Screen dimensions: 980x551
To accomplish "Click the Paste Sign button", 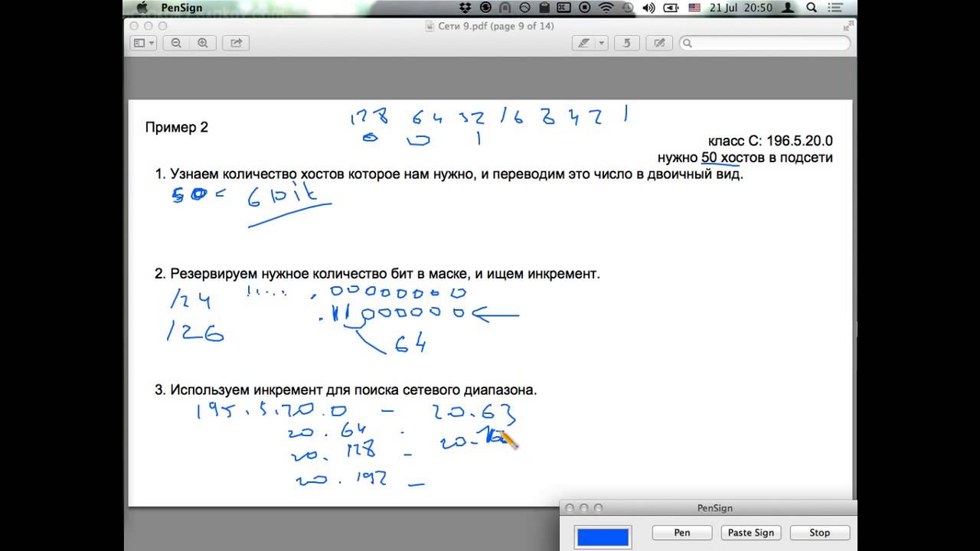I will pos(750,533).
